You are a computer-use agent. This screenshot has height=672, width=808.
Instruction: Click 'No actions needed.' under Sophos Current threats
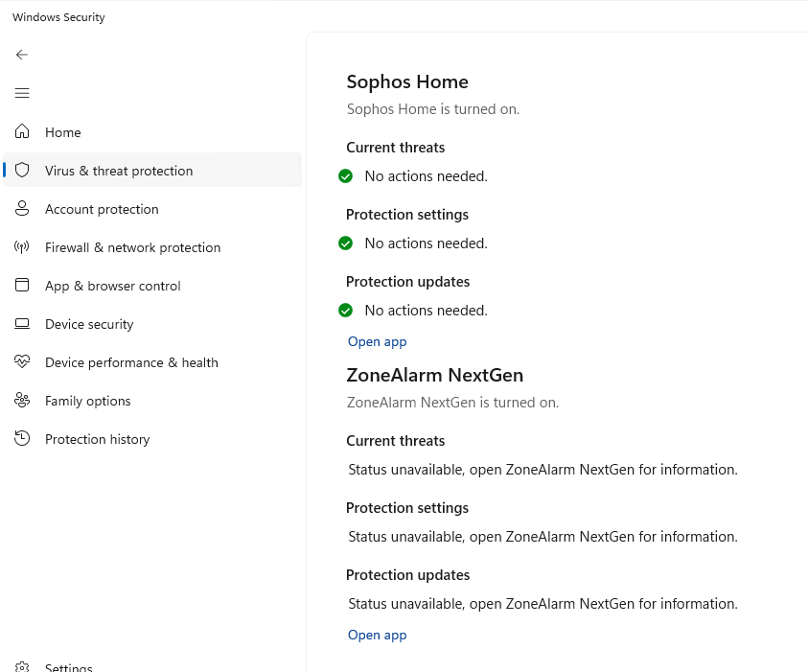click(426, 176)
